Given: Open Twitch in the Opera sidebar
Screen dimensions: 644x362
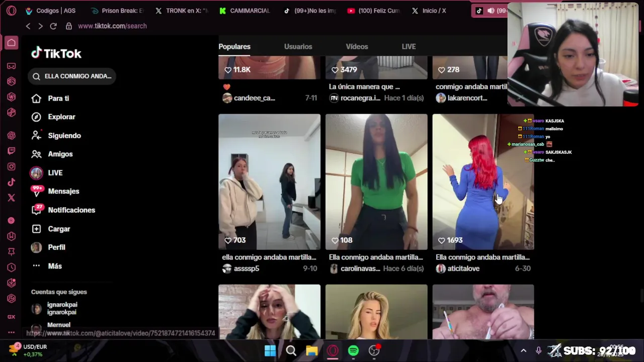Looking at the screenshot, I should click(x=11, y=151).
